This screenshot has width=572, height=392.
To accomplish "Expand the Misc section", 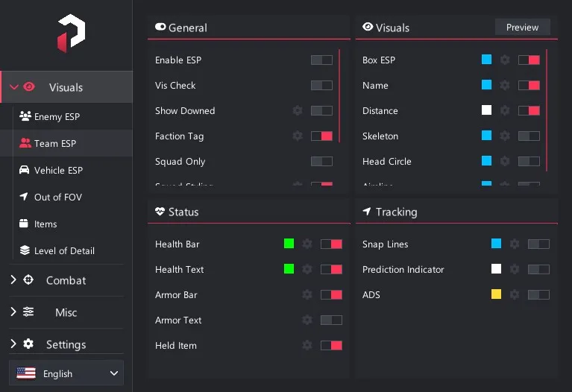I will (x=66, y=312).
